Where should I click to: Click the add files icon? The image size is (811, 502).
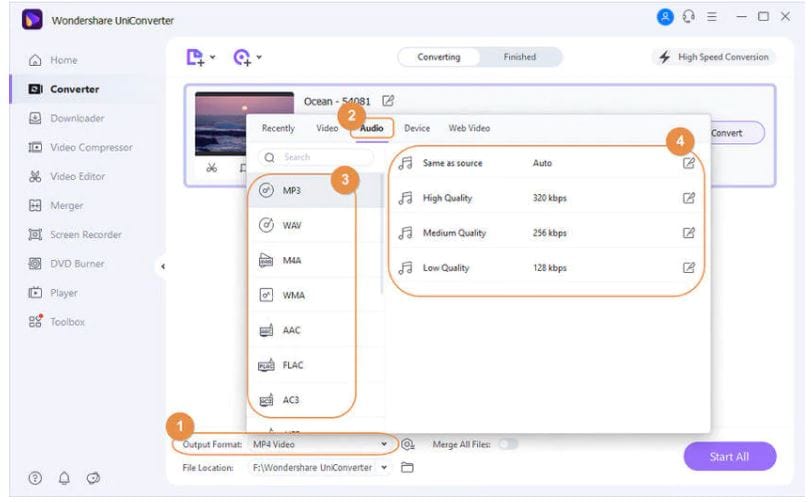[195, 57]
